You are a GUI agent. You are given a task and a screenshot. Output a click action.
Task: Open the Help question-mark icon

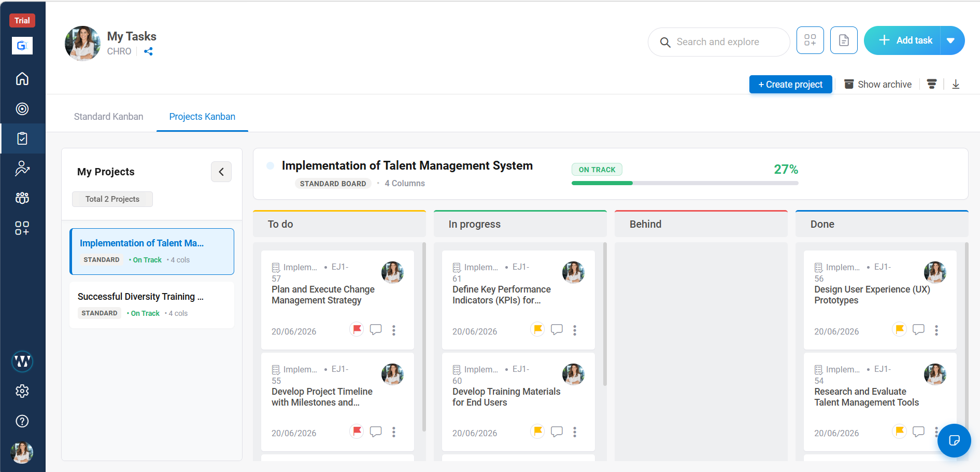tap(22, 421)
